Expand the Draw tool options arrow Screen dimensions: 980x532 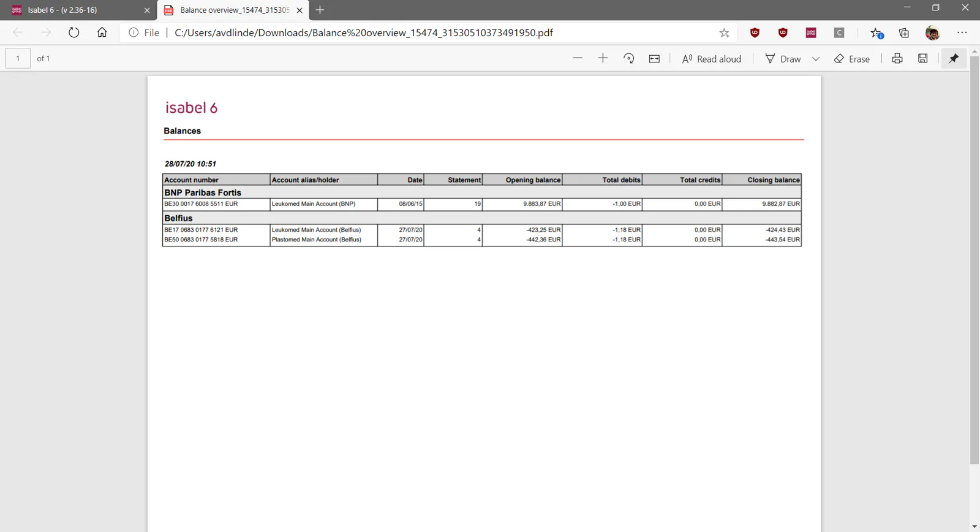coord(816,59)
